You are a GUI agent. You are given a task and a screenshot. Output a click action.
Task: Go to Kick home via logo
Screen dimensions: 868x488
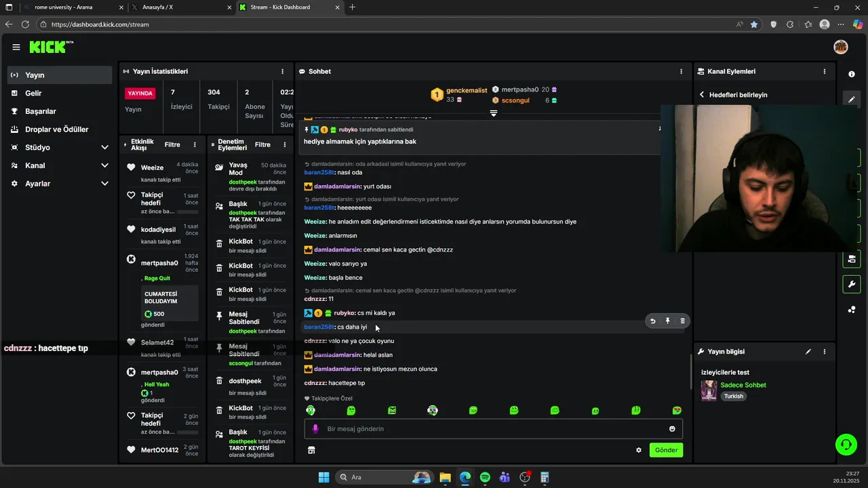[x=52, y=47]
